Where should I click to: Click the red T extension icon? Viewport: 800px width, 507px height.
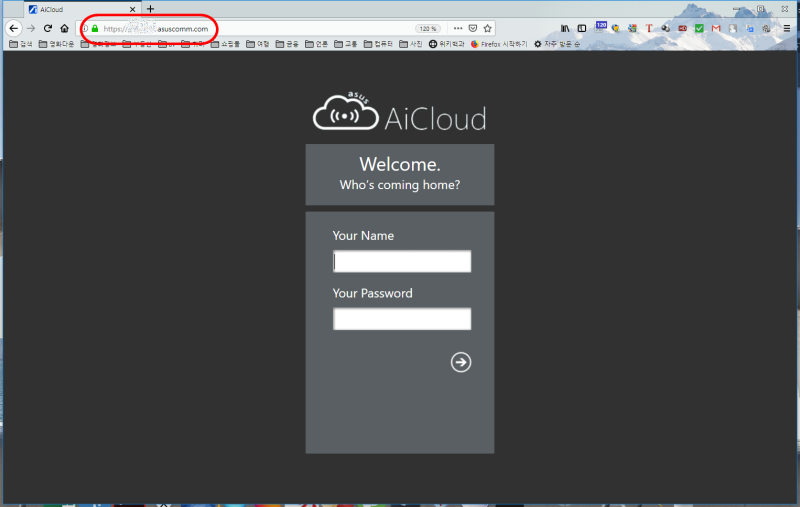(x=649, y=29)
